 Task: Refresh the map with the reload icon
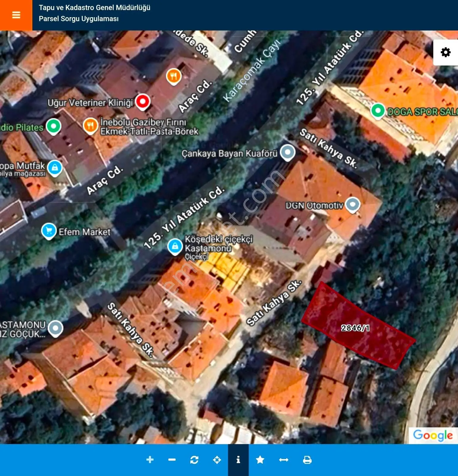pyautogui.click(x=194, y=460)
